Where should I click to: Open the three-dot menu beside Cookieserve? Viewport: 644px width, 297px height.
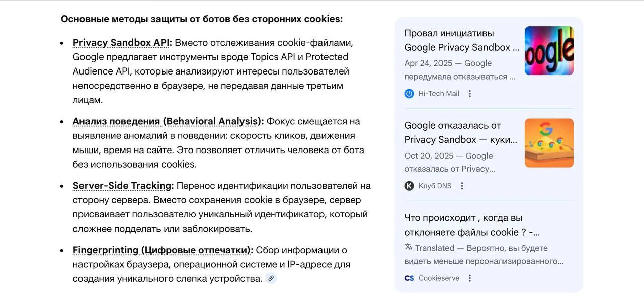[470, 278]
